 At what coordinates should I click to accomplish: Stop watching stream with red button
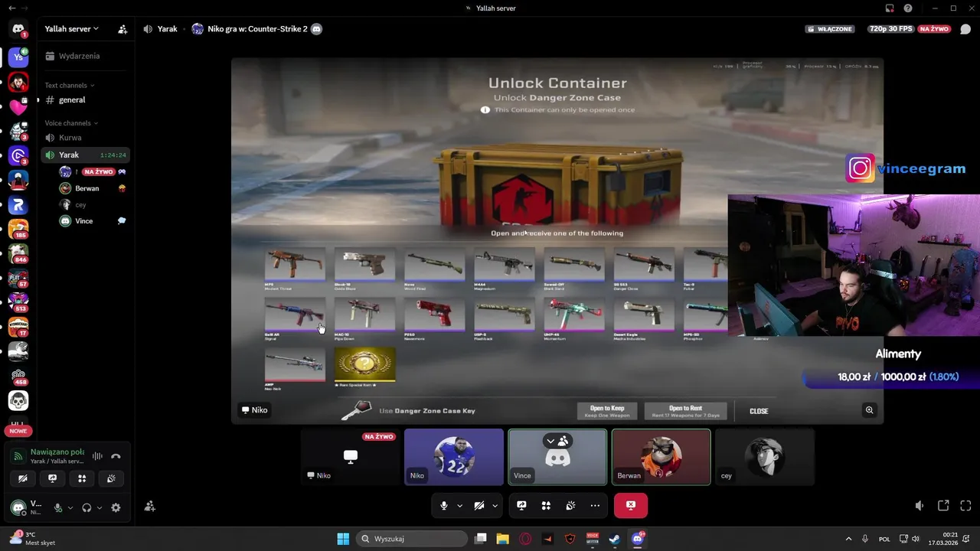[630, 506]
